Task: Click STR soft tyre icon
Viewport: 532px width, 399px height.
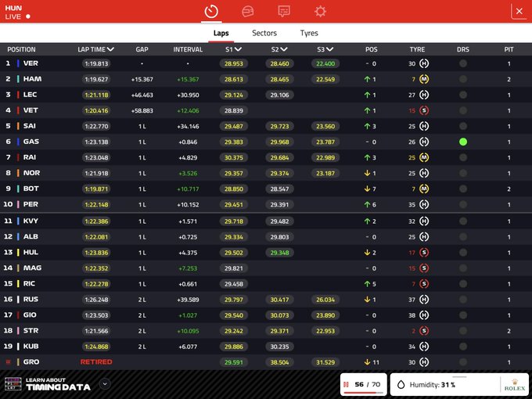Action: pos(424,331)
